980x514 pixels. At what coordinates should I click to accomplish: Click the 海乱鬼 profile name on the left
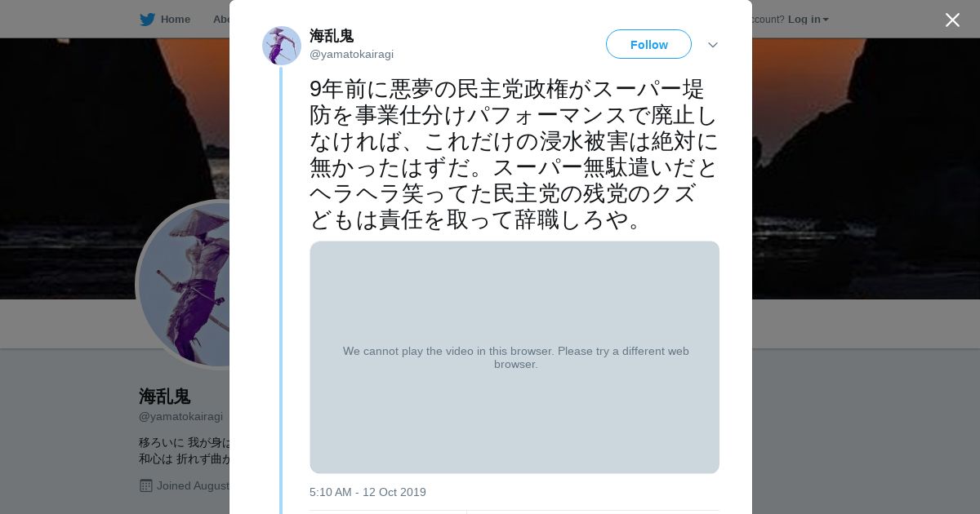tap(165, 397)
